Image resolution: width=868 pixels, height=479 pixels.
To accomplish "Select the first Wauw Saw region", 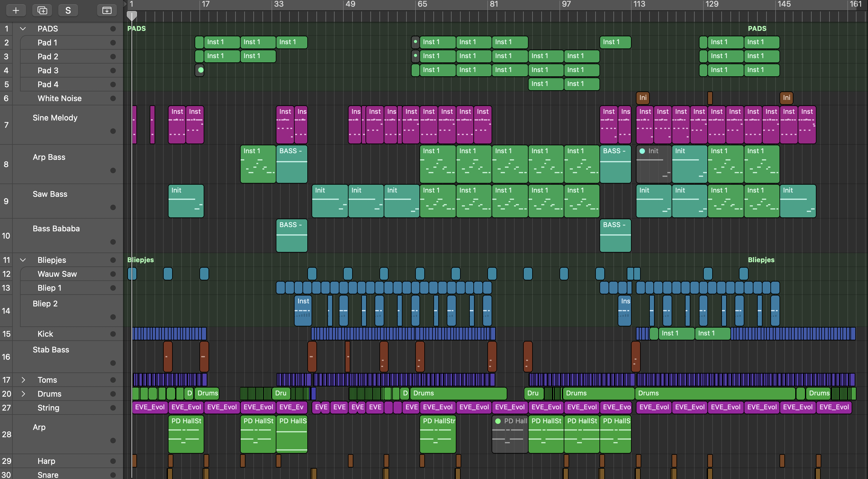I will pyautogui.click(x=132, y=274).
